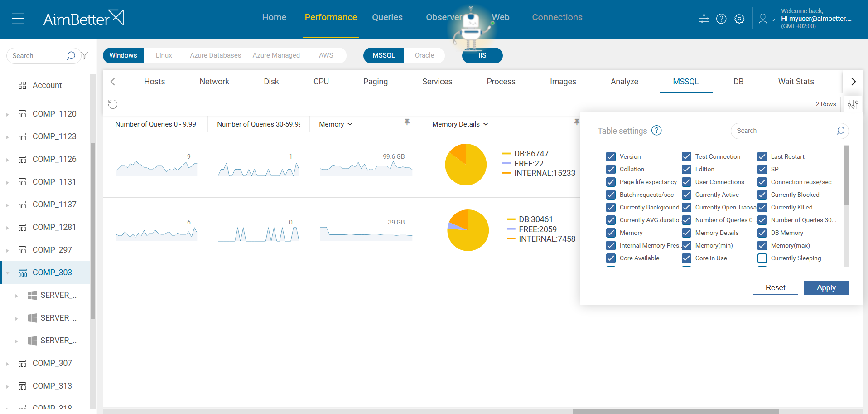Uncheck the Version checkbox
The width and height of the screenshot is (868, 414).
pyautogui.click(x=611, y=156)
